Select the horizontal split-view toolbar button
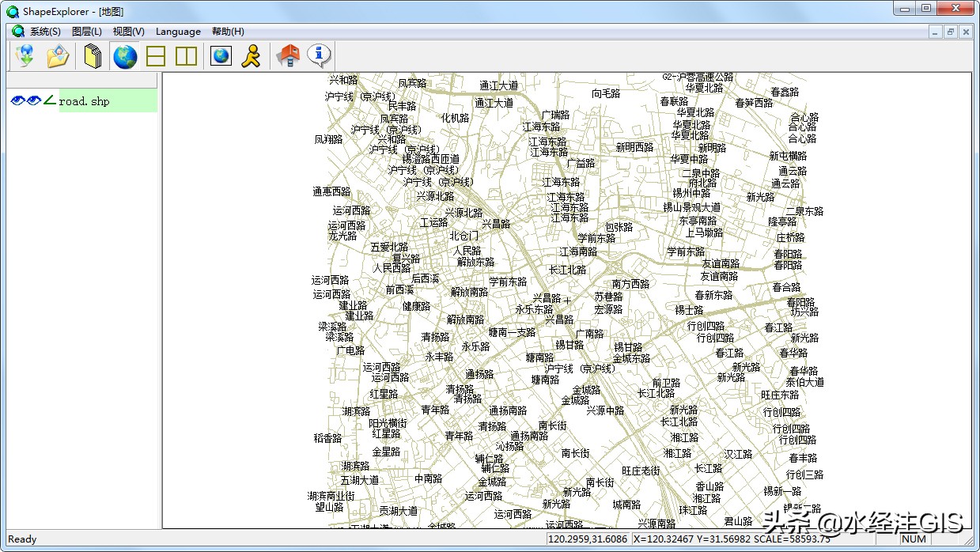 (x=155, y=55)
